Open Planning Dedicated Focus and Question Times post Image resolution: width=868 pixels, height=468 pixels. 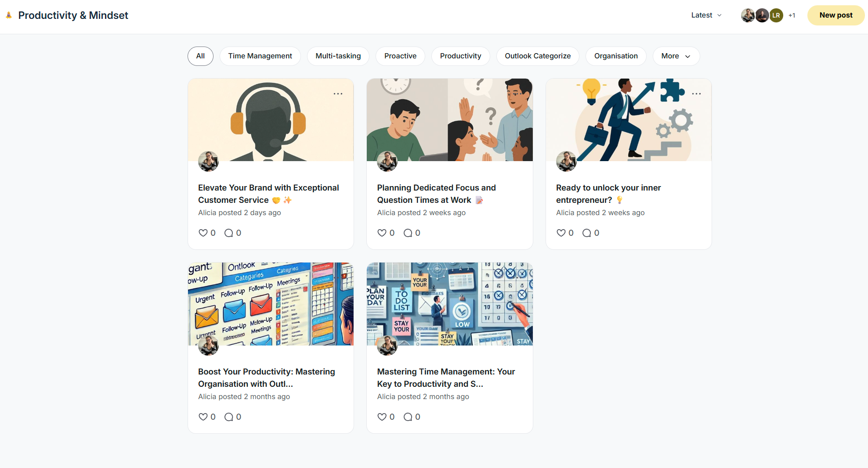[x=436, y=194]
